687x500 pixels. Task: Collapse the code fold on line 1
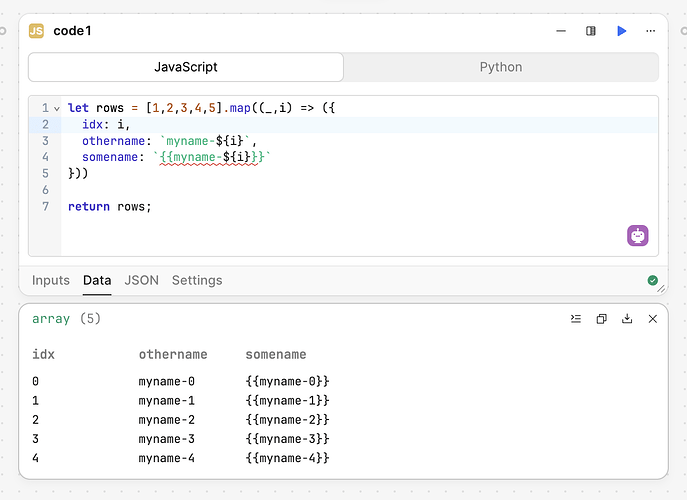pos(59,108)
